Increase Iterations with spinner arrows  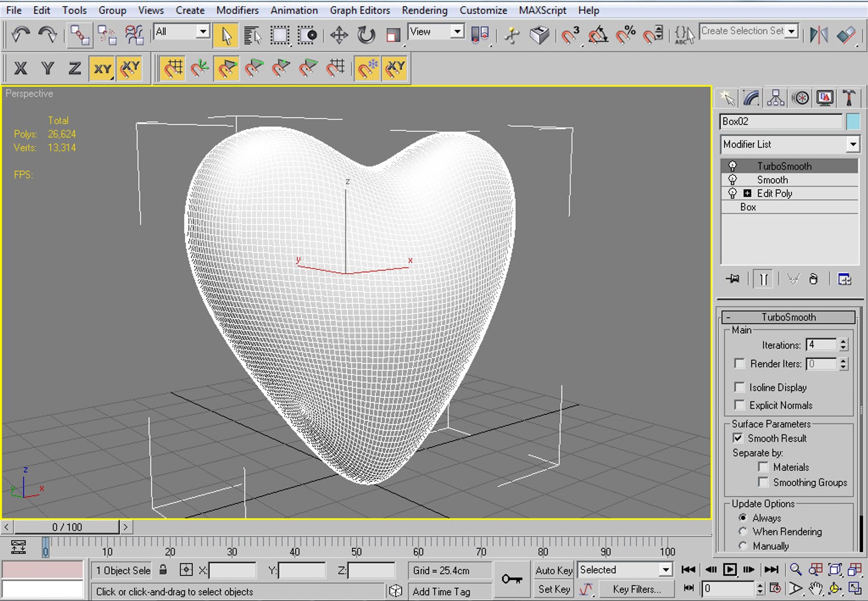(x=844, y=342)
